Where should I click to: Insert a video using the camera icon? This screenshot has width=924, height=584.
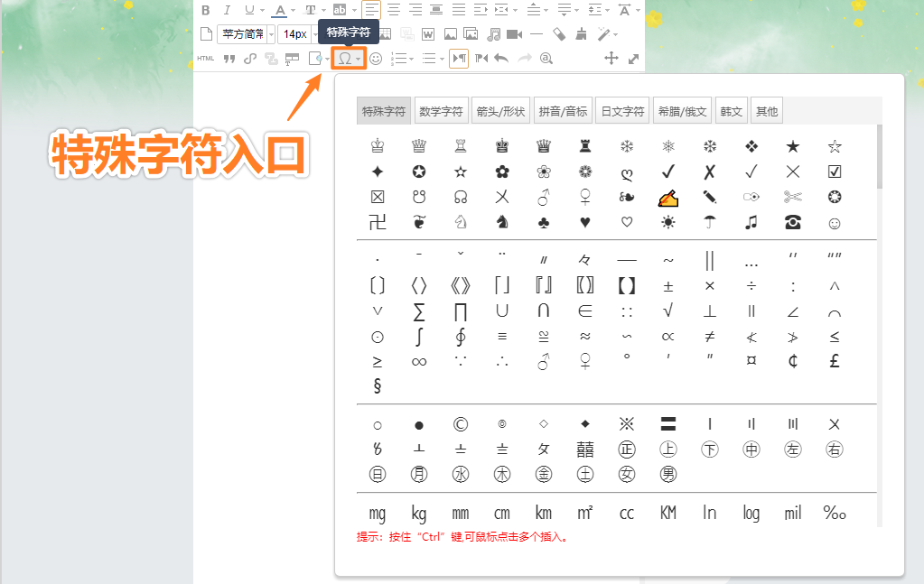coord(515,34)
